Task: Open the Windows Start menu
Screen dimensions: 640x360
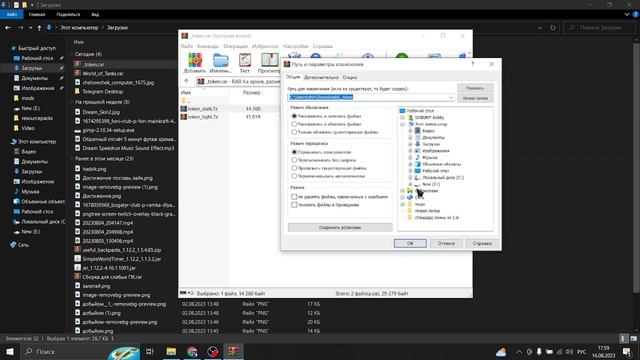Action: 10,351
